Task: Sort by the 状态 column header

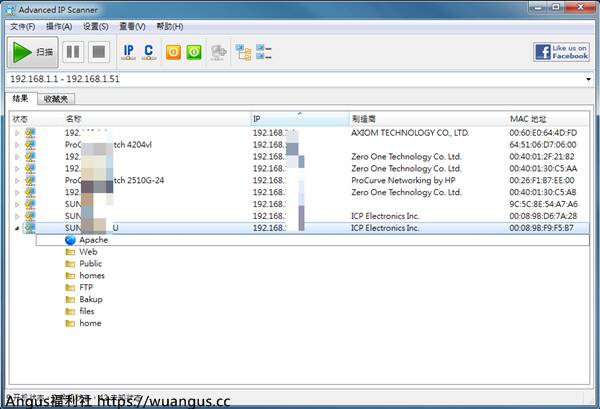Action: [36, 119]
